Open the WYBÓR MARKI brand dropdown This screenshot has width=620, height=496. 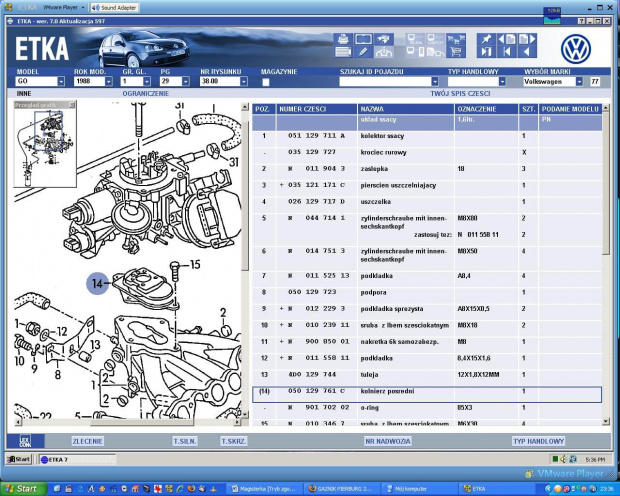point(579,81)
